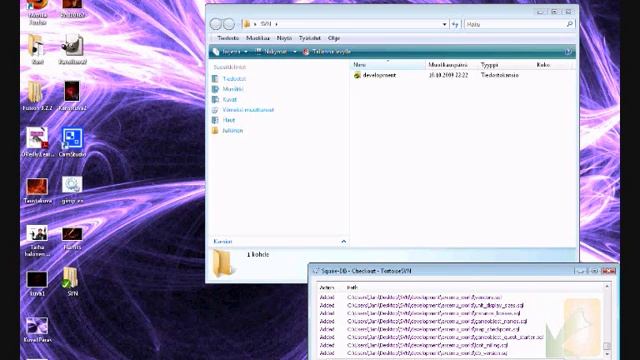This screenshot has height=360, width=640.
Task: Click the '1 kohde' status text
Action: [258, 254]
